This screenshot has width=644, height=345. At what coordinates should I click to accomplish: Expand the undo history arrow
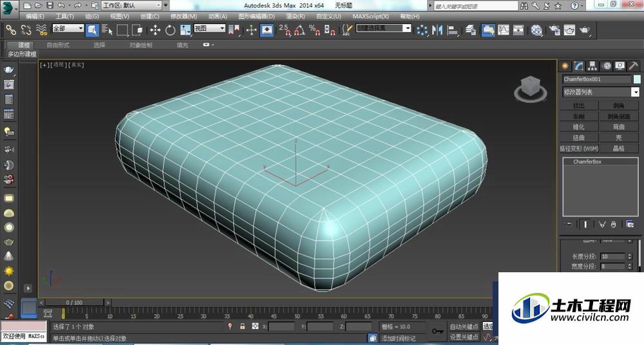coord(70,6)
